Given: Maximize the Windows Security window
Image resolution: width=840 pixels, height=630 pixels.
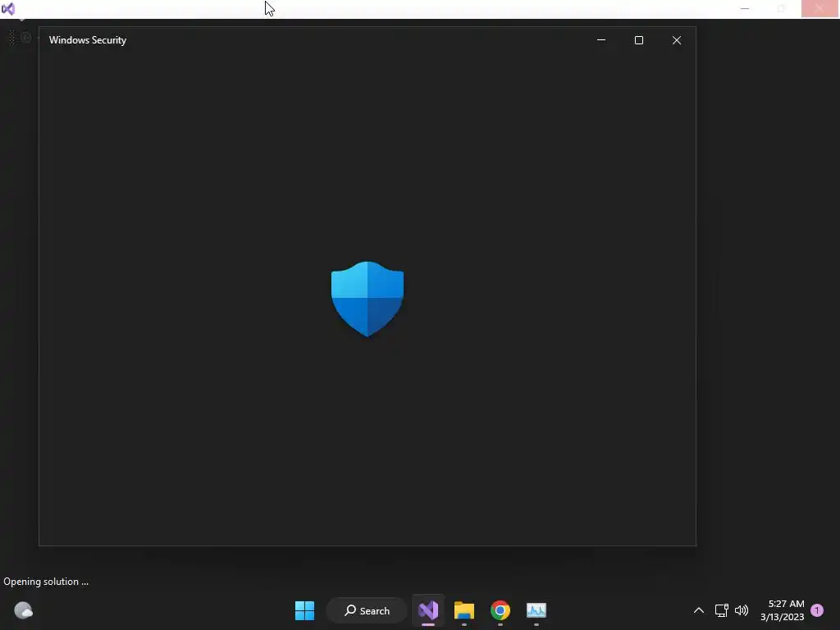Looking at the screenshot, I should click(x=638, y=40).
